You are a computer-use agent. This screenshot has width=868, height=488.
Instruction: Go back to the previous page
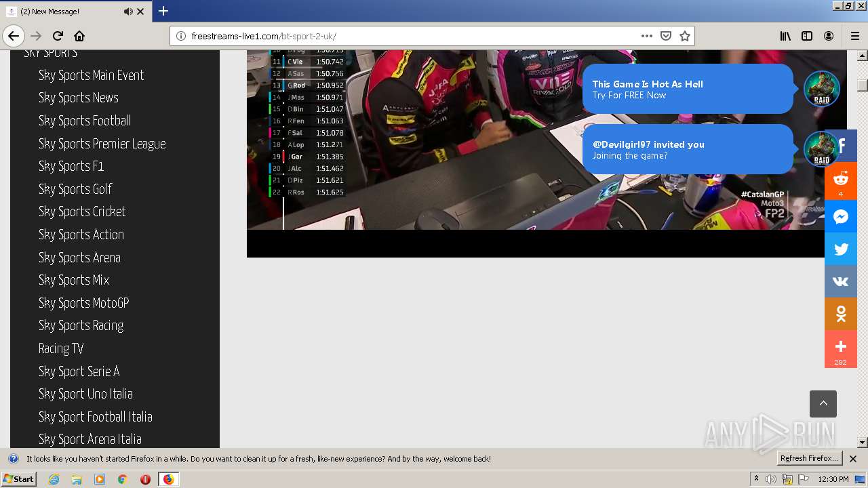[x=14, y=36]
